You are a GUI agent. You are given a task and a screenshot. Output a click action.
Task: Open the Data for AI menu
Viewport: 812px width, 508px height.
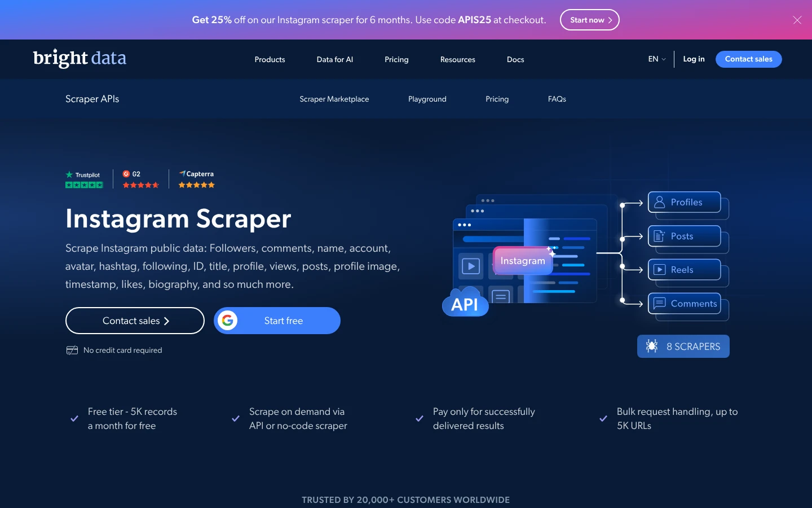click(x=335, y=59)
